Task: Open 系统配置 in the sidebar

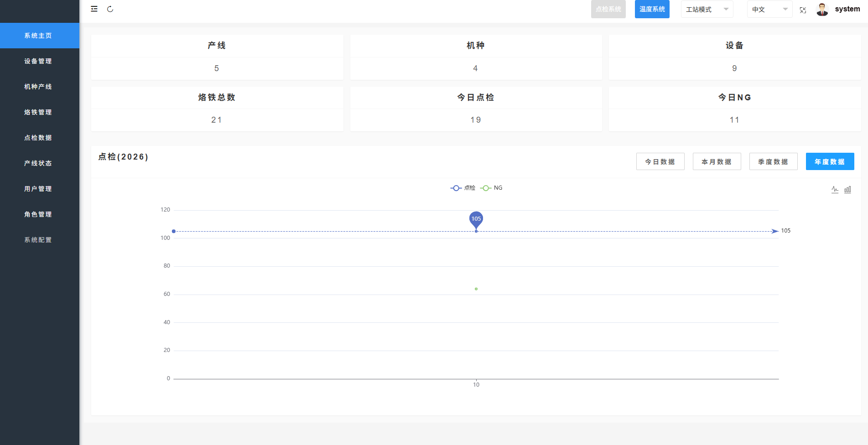Action: click(x=40, y=240)
